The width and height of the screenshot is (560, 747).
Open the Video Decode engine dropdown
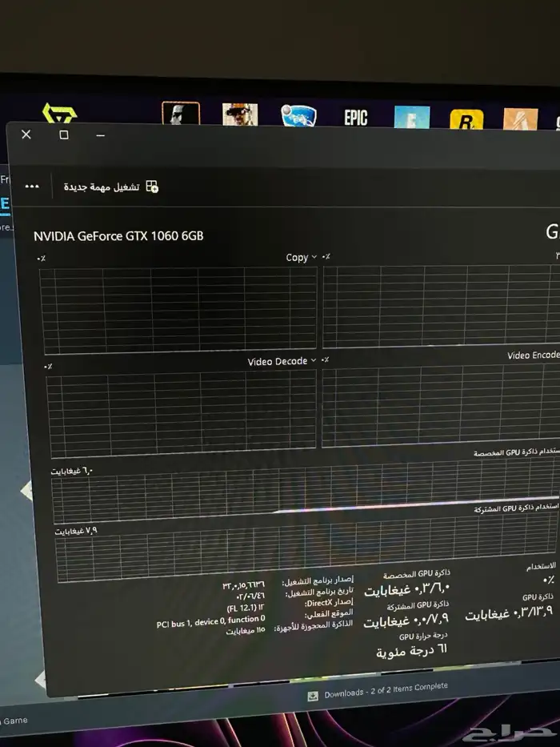(282, 361)
